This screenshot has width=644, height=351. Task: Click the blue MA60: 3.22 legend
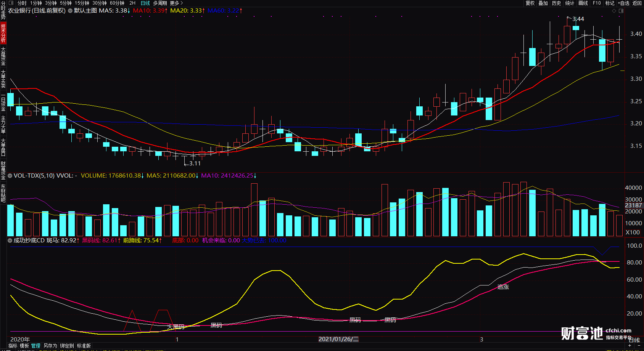click(225, 11)
